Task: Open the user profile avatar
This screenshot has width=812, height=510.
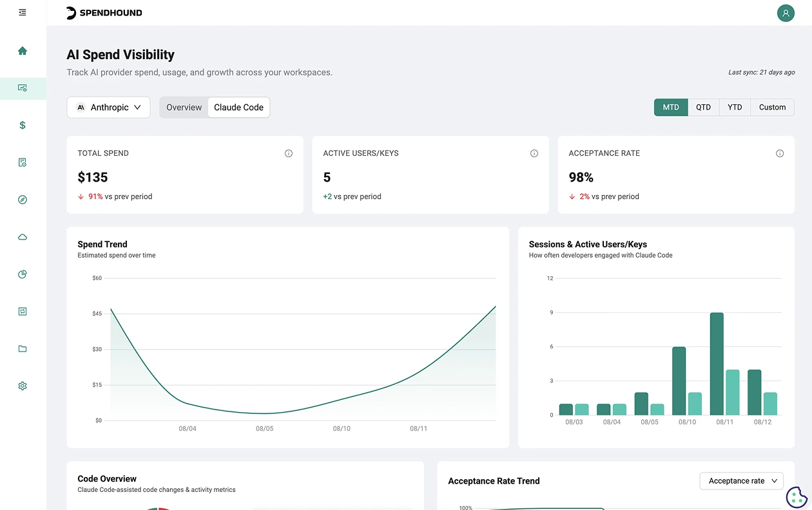Action: click(x=786, y=13)
